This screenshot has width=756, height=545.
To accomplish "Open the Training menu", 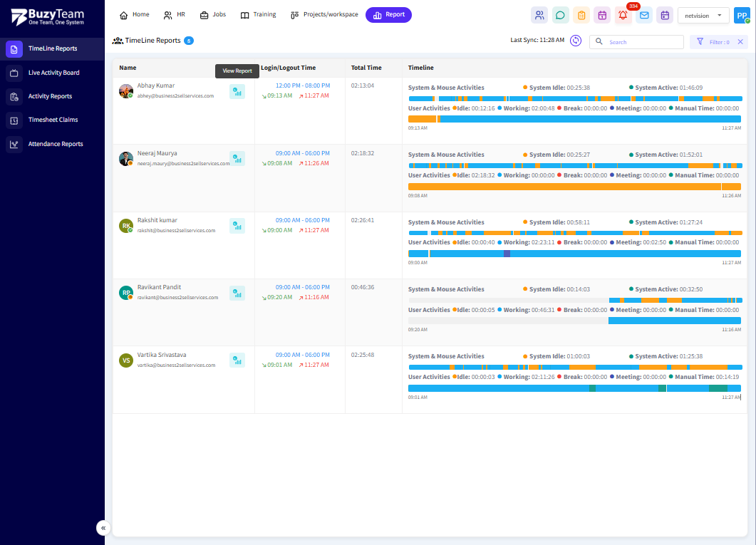I will point(258,14).
